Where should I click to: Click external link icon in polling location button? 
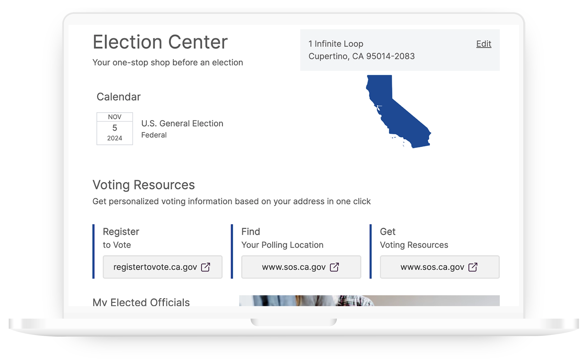click(x=334, y=267)
